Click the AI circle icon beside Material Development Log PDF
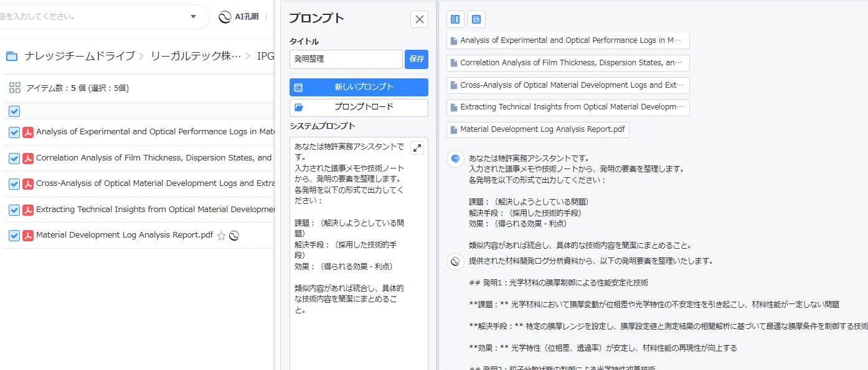 coord(235,236)
